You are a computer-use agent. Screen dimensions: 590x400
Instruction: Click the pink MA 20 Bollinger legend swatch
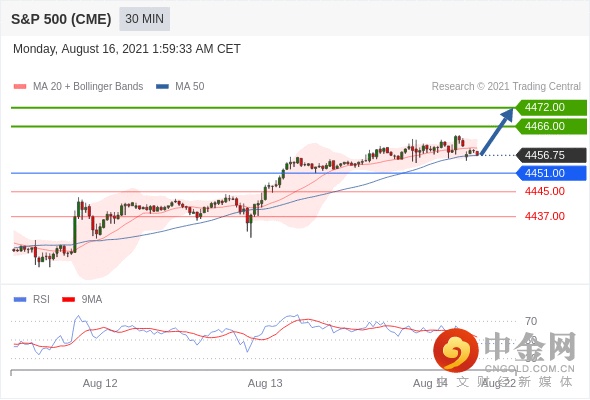tap(20, 87)
